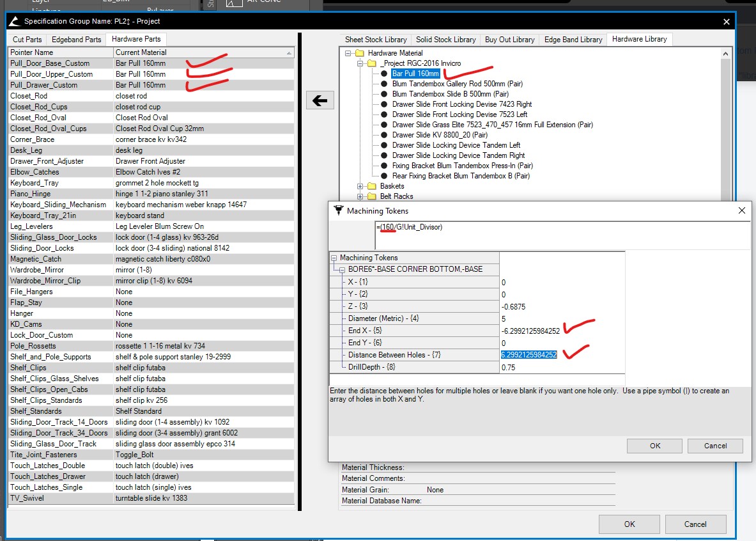Viewport: 756px width, 541px height.
Task: Click the Distance Between Holes value cell
Action: pos(562,355)
